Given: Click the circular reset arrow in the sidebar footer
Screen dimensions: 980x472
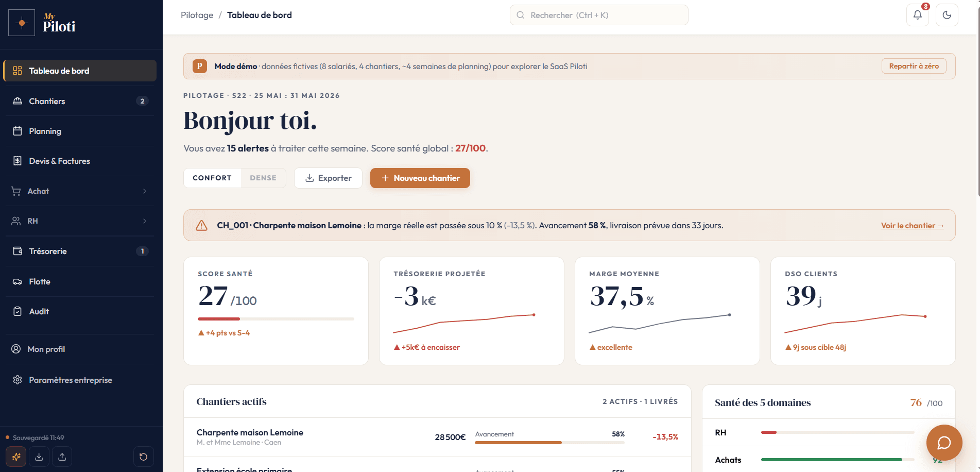Looking at the screenshot, I should coord(144,457).
